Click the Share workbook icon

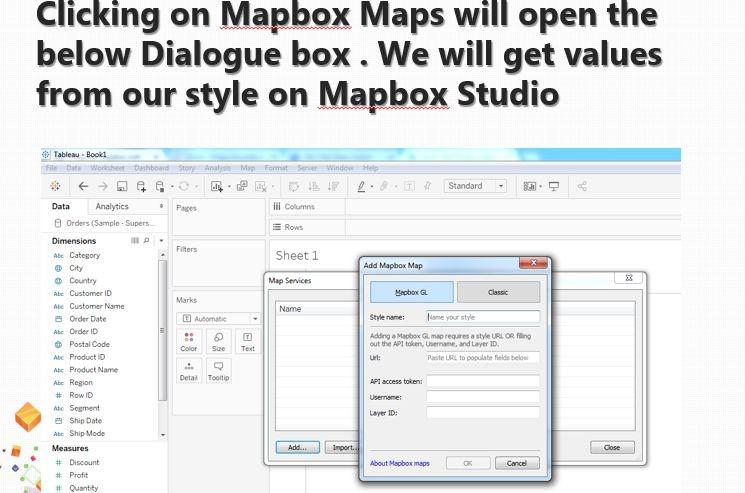coord(582,186)
